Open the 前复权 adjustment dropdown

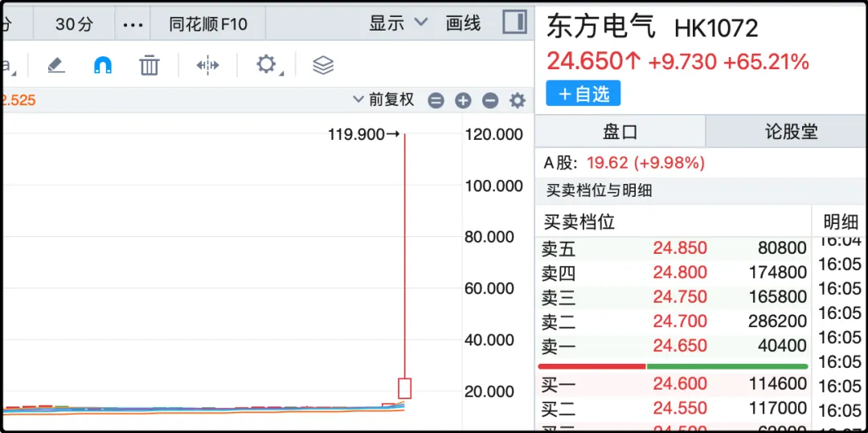(x=384, y=100)
